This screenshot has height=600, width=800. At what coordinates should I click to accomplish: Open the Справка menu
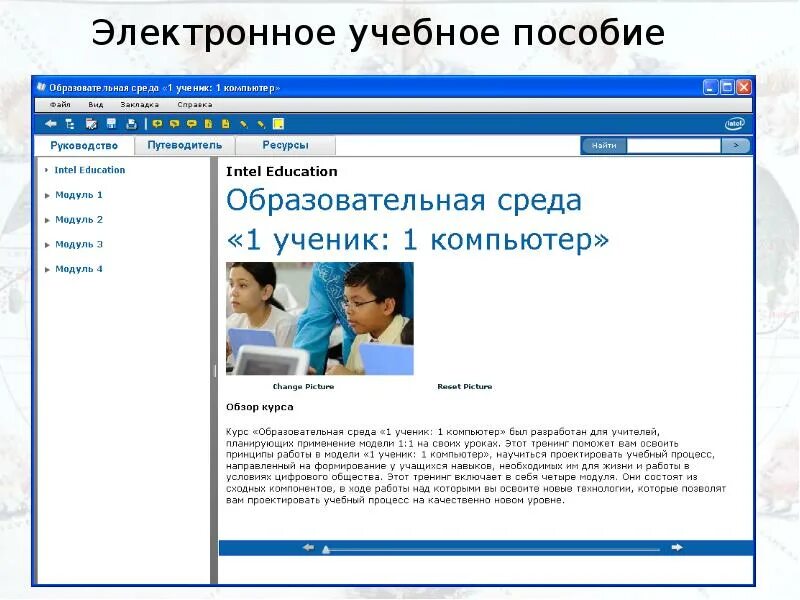coord(194,105)
